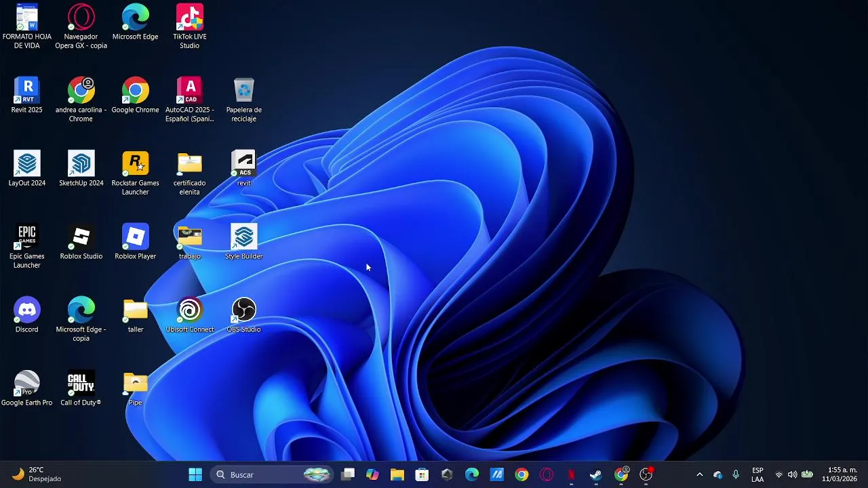Click the Buscar search box in taskbar
This screenshot has width=868, height=488.
click(x=272, y=474)
